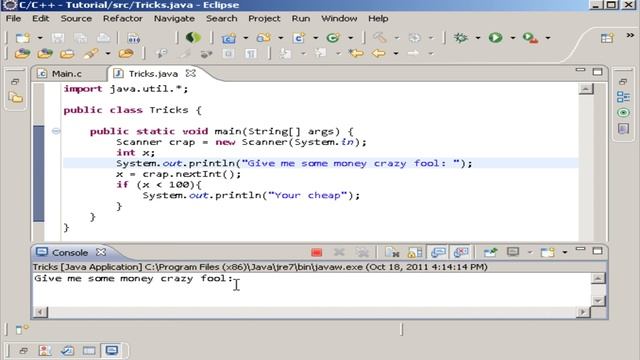640x360 pixels.
Task: Open the Debug dropdown arrow
Action: coord(478,38)
